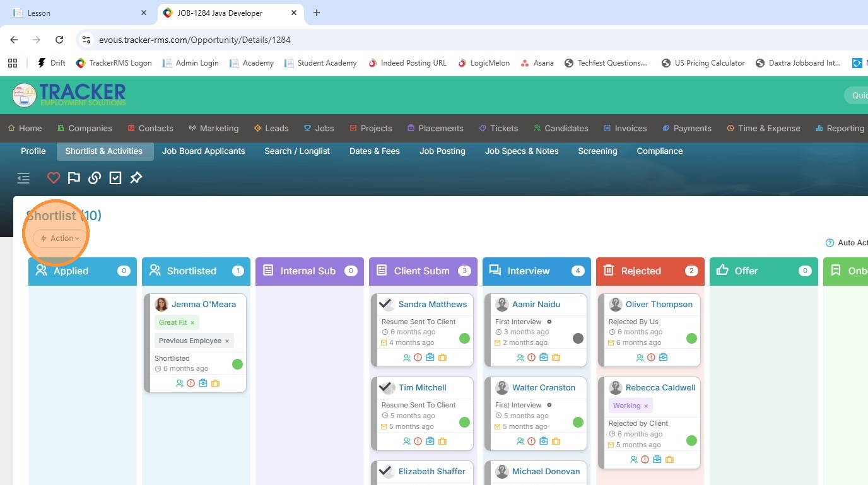Pin this job with the pushpin icon
Image resolution: width=868 pixels, height=485 pixels.
[136, 178]
